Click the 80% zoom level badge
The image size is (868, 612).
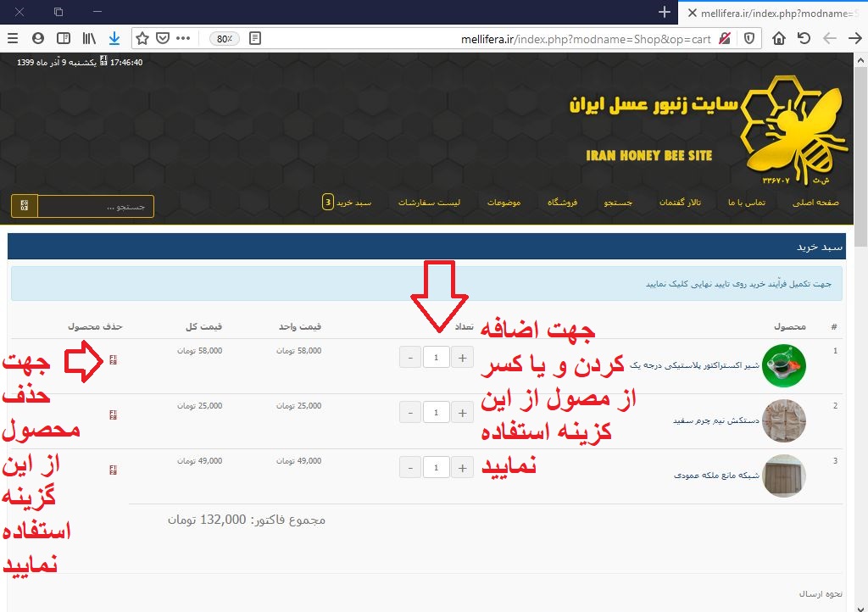225,38
